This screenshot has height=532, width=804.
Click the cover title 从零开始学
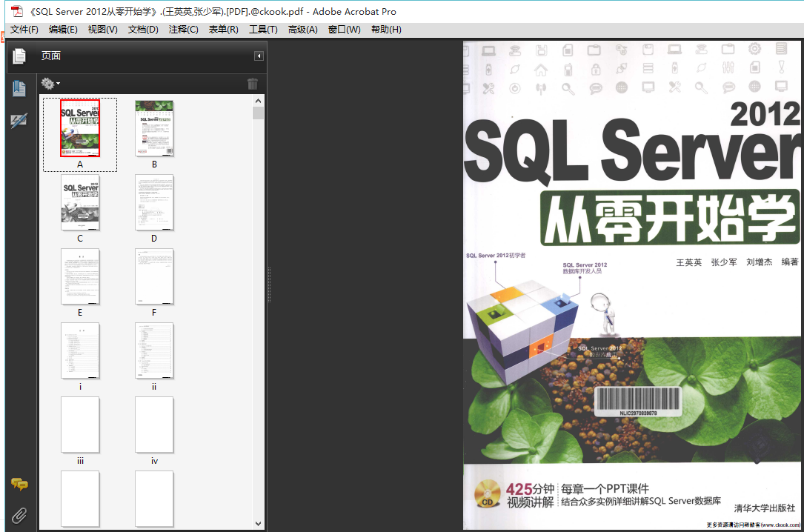[x=670, y=219]
